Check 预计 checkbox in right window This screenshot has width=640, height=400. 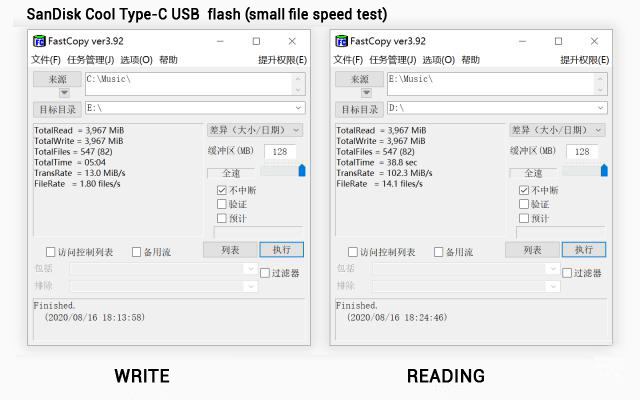524,218
